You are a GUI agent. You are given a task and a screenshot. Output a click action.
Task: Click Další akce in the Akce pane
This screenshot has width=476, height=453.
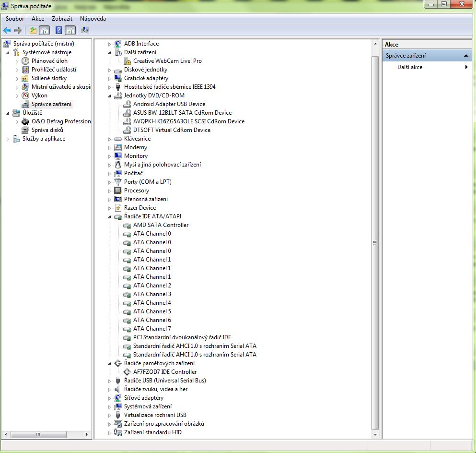coord(410,67)
